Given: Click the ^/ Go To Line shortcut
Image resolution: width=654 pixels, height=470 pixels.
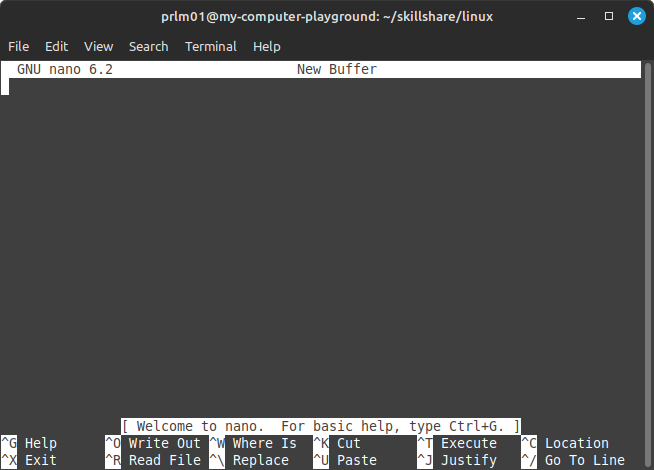Looking at the screenshot, I should click(x=573, y=460).
